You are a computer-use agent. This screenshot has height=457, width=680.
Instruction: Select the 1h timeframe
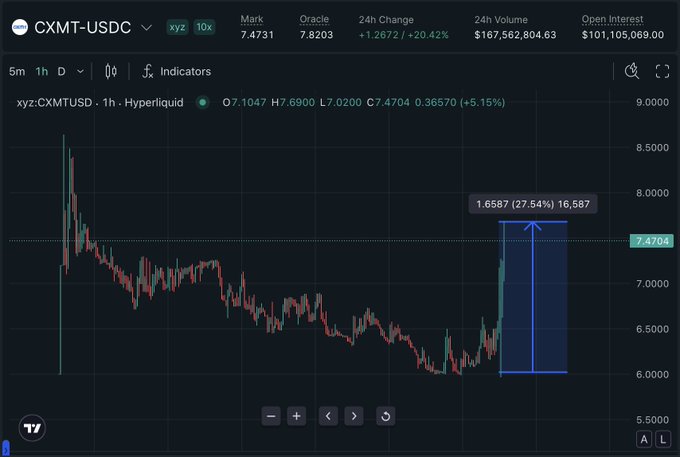coord(42,72)
